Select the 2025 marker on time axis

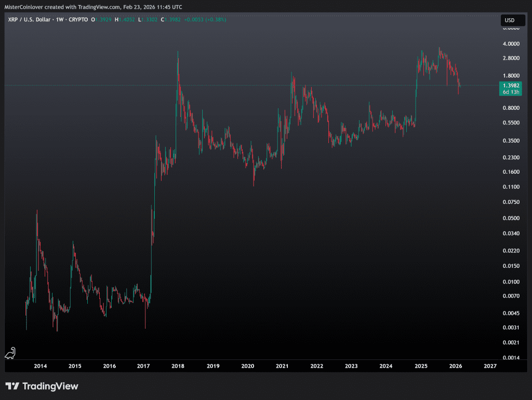pos(421,366)
